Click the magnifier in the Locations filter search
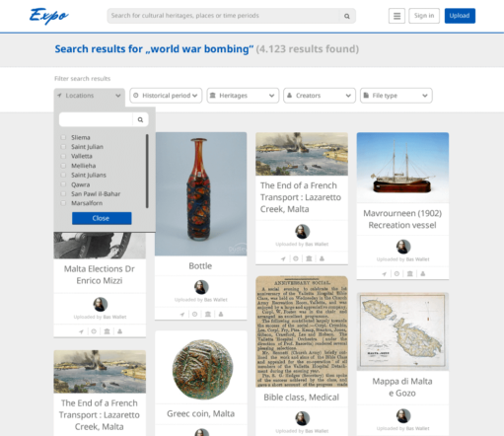The width and height of the screenshot is (504, 436). [140, 119]
